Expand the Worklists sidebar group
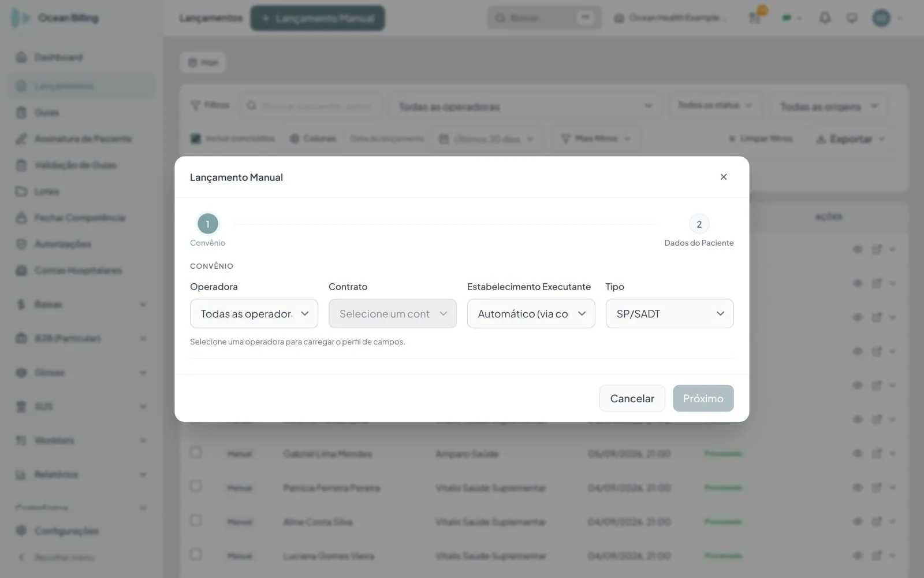 click(143, 440)
